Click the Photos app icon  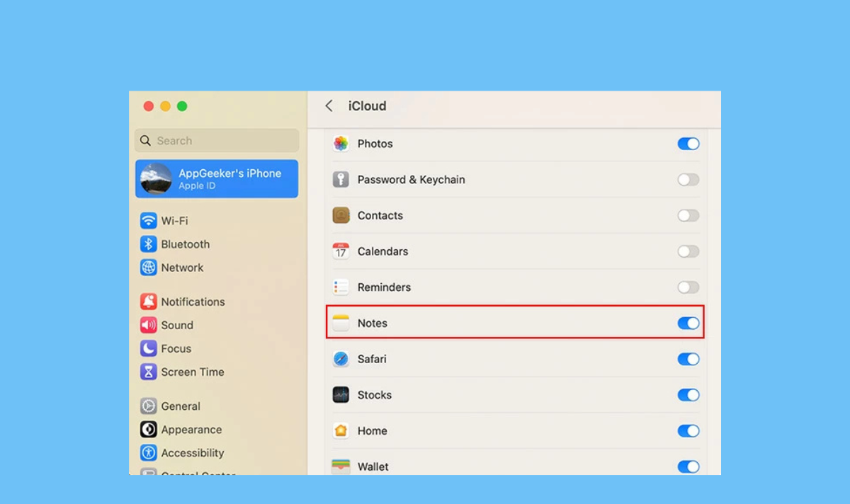point(341,144)
